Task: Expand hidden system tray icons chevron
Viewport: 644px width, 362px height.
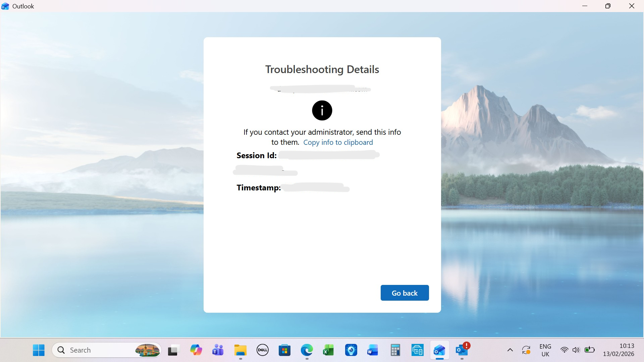Action: 510,350
